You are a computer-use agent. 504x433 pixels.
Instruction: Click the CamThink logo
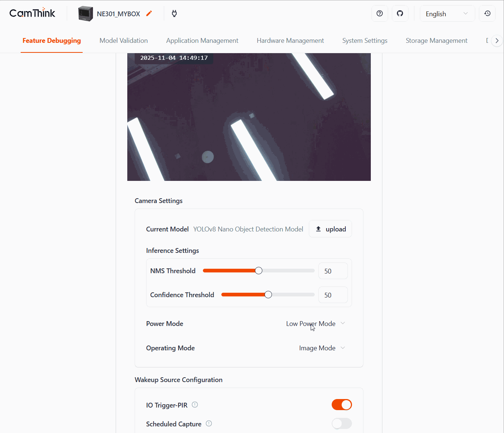pos(32,13)
